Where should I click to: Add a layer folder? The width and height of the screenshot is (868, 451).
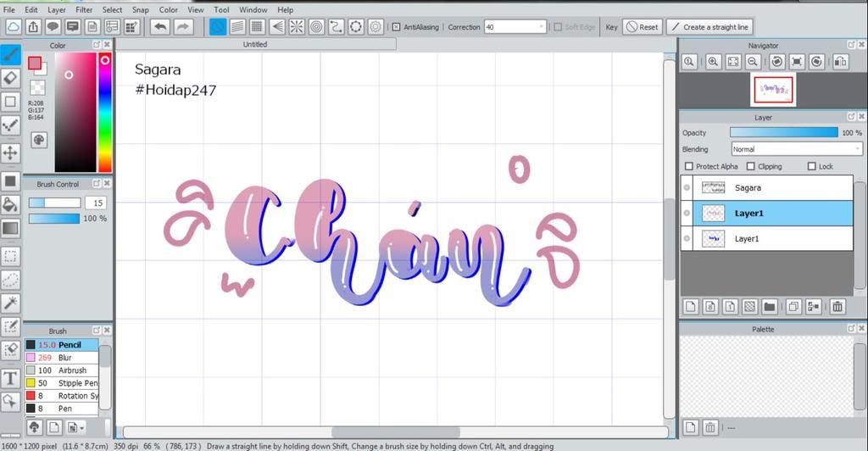770,307
